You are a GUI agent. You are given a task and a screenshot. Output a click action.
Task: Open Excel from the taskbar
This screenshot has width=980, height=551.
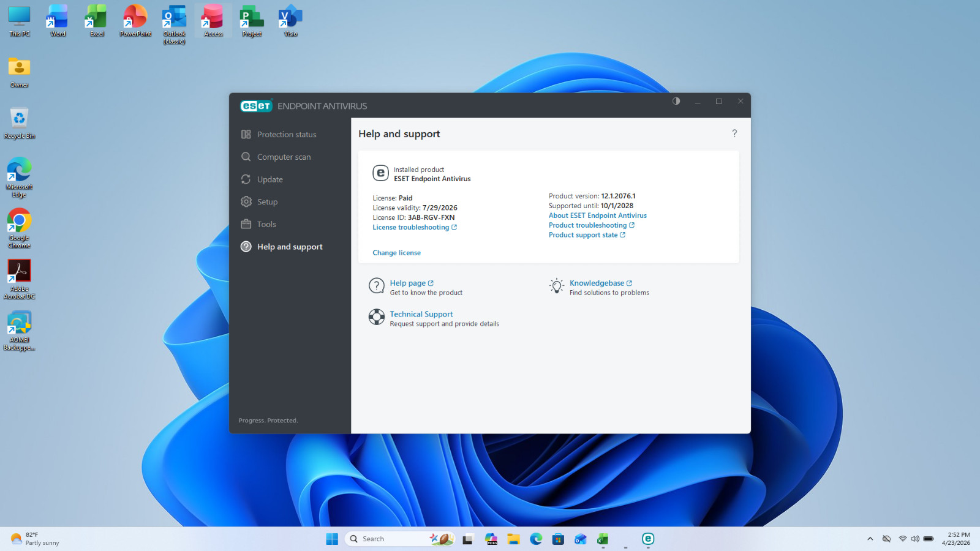click(x=603, y=539)
